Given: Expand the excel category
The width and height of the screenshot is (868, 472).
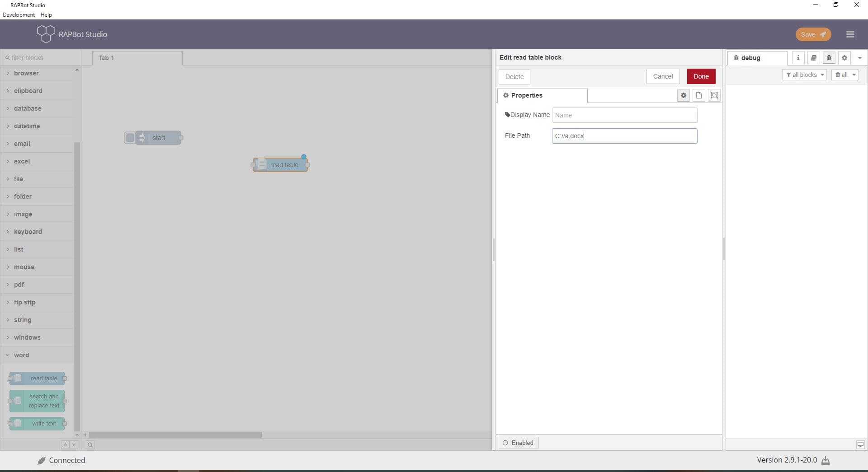Looking at the screenshot, I should click(37, 161).
